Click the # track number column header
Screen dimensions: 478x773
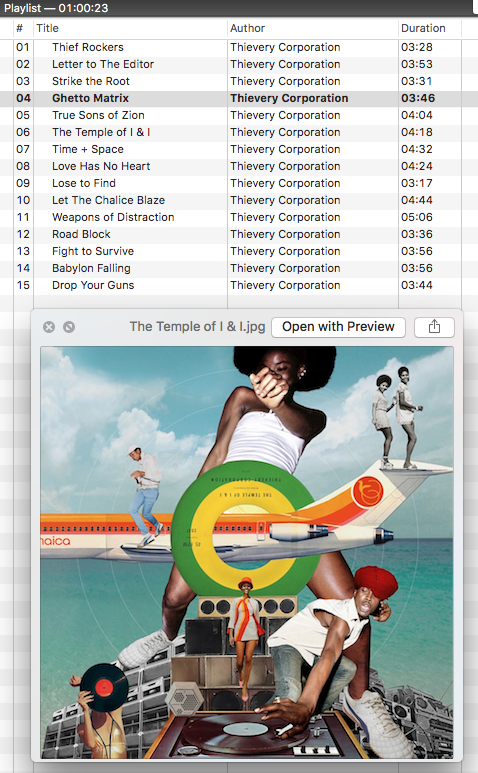23,28
